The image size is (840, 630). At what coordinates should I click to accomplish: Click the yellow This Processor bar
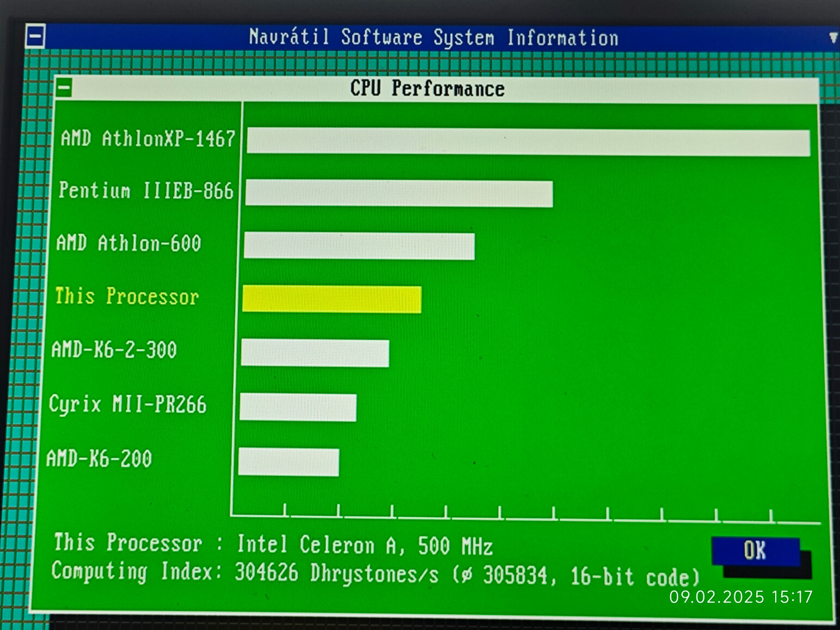332,299
